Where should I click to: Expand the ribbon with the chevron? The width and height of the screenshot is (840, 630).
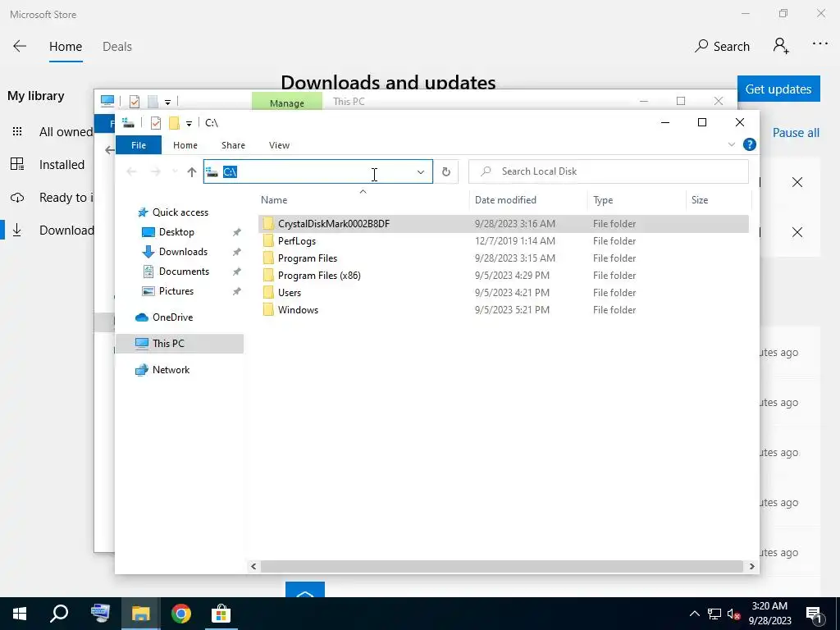pos(731,144)
